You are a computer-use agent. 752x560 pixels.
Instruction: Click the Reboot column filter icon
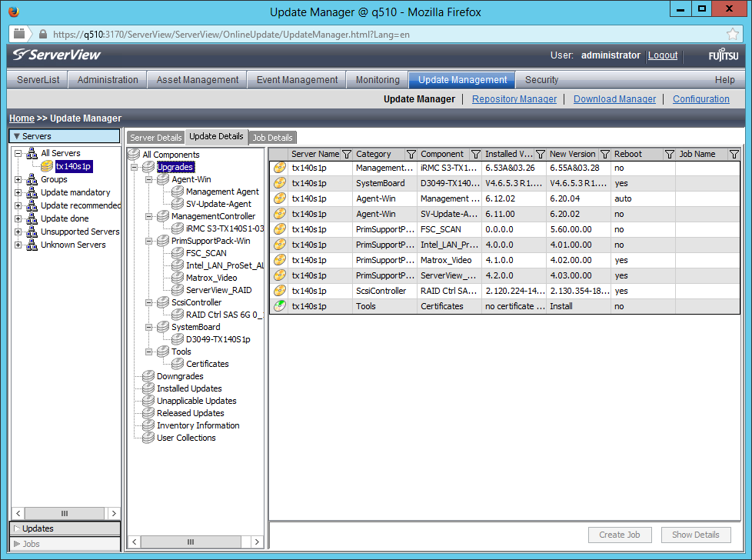point(670,154)
